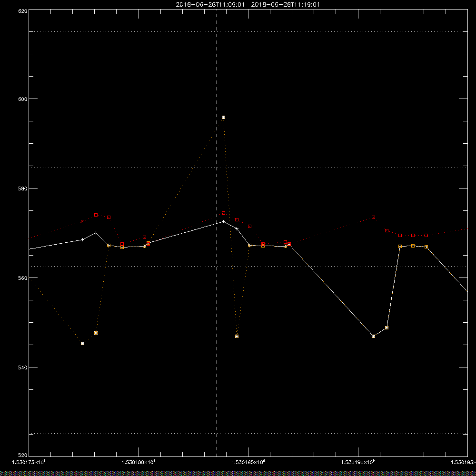476x476 pixels.
Task: Select the y-axis label 620
Action: click(23, 10)
